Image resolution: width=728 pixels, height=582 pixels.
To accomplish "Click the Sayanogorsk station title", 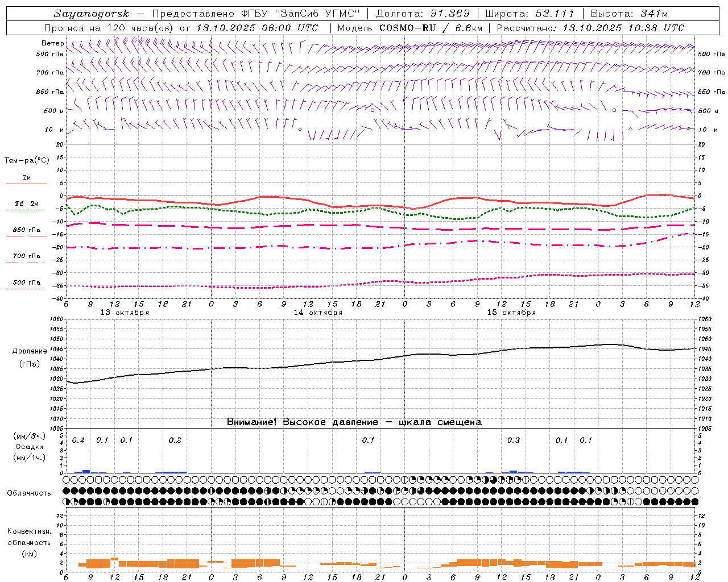I will [92, 14].
